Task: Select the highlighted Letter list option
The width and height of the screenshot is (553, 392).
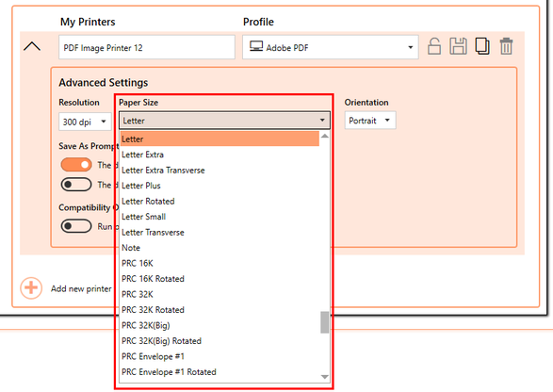Action: click(220, 139)
